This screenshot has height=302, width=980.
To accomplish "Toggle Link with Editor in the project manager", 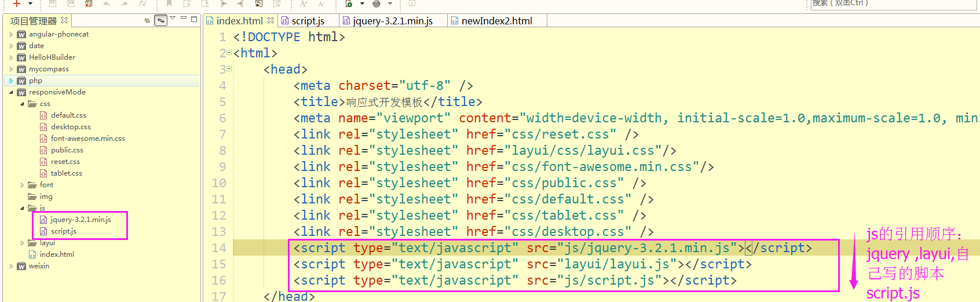I will click(x=161, y=20).
